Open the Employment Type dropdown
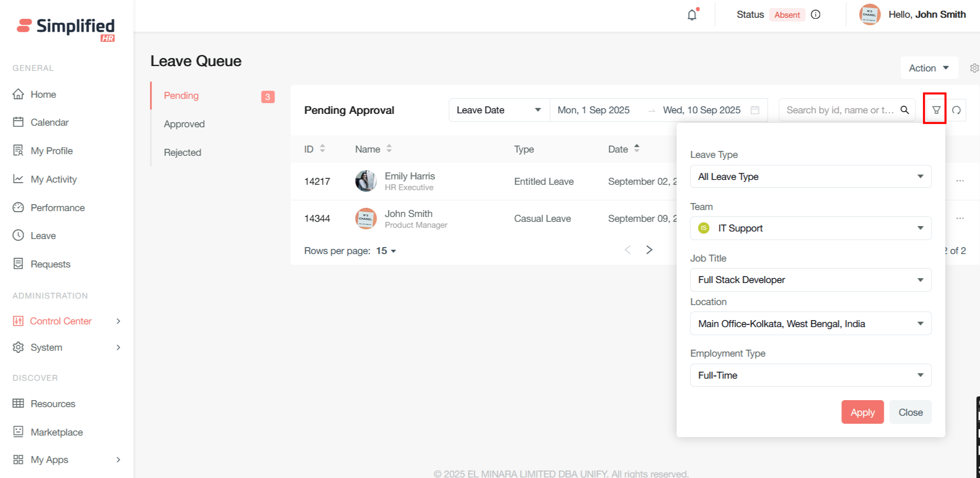Image resolution: width=980 pixels, height=478 pixels. pyautogui.click(x=810, y=375)
